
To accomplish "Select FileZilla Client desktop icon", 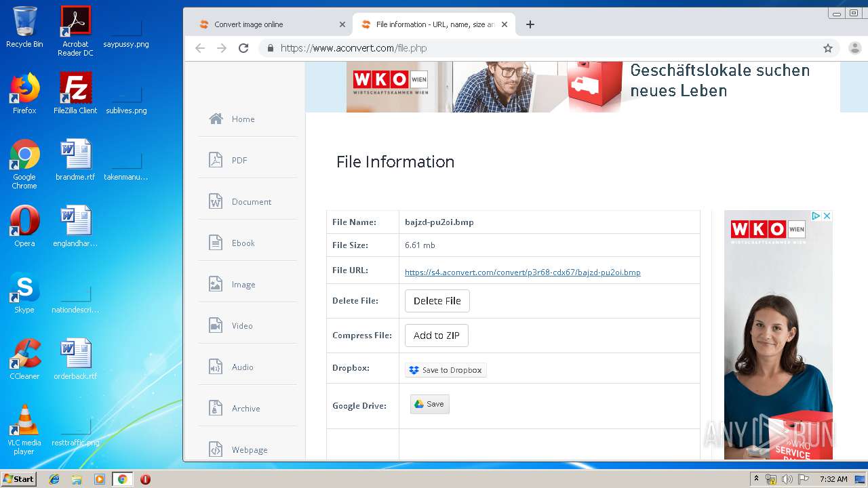I will click(x=75, y=94).
